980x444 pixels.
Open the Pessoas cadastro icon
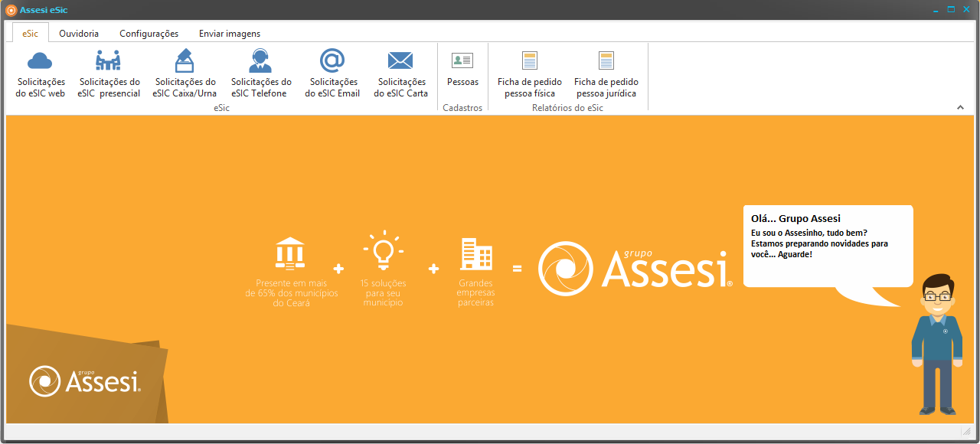462,60
